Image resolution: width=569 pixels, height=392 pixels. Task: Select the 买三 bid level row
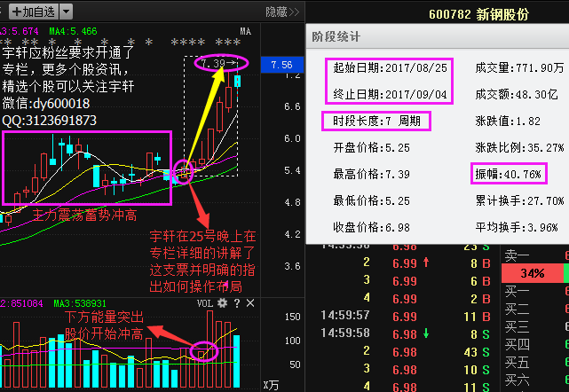(x=517, y=326)
